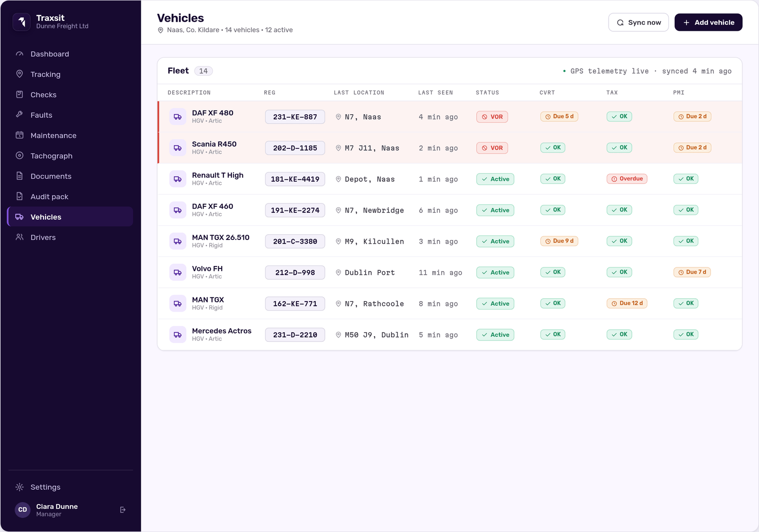Image resolution: width=759 pixels, height=532 pixels.
Task: Click the CD user avatar
Action: [23, 510]
